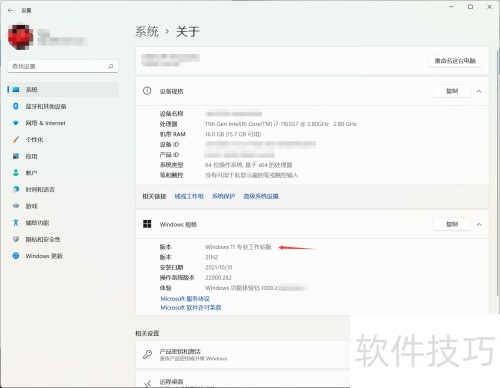The height and width of the screenshot is (388, 500).
Task: Click the 重命名这台电脑 button
Action: (x=455, y=61)
